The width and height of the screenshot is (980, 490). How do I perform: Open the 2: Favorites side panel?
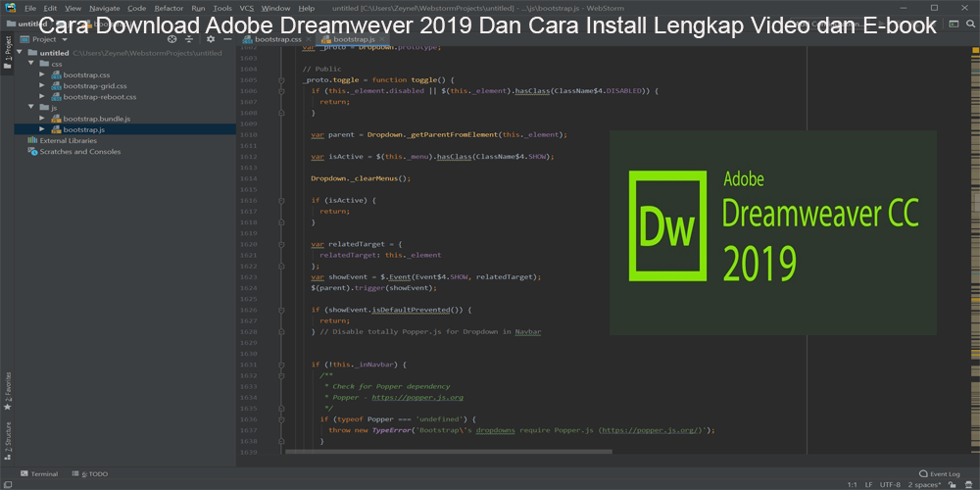click(x=8, y=391)
